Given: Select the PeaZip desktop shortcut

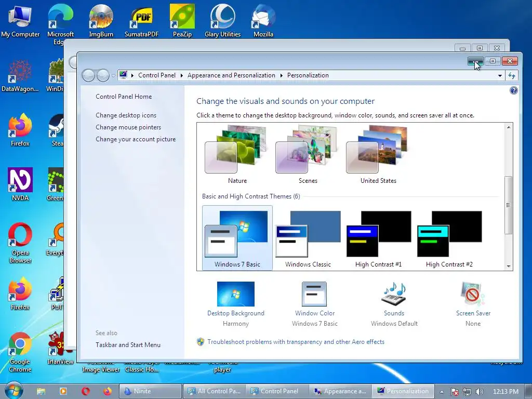Looking at the screenshot, I should (x=182, y=20).
